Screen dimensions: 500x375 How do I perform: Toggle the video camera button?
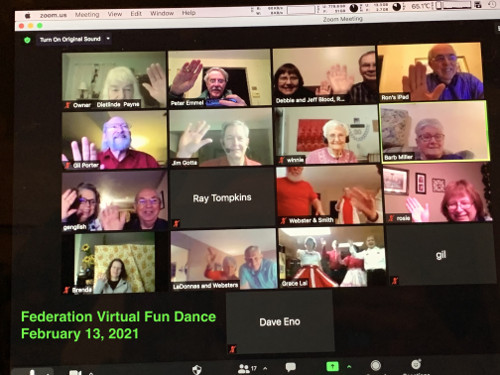pos(75,372)
